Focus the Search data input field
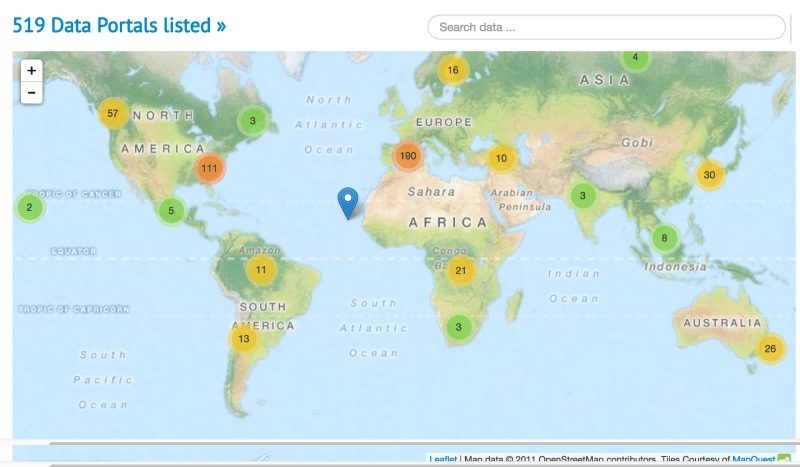Image resolution: width=800 pixels, height=467 pixels. (x=606, y=27)
